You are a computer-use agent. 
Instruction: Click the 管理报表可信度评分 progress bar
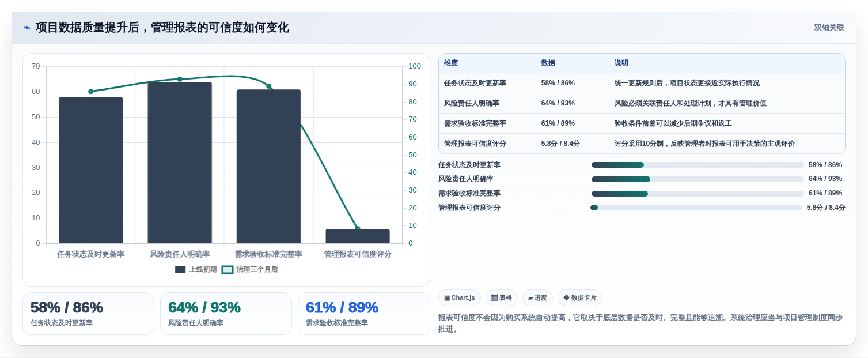(x=696, y=208)
